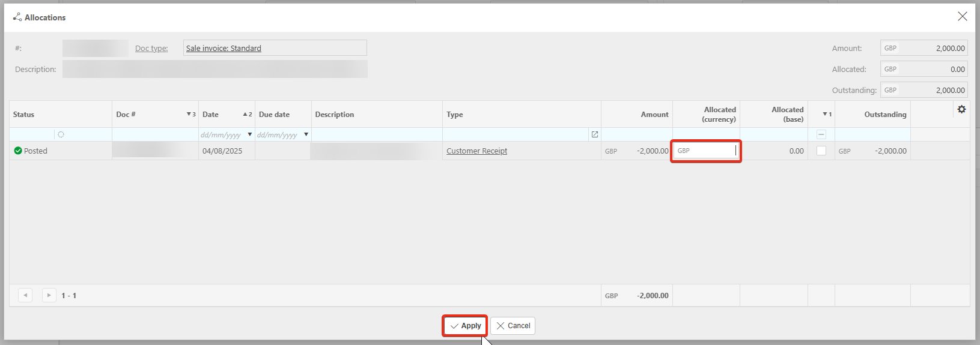Sort by the Type column header
This screenshot has width=980, height=345.
(x=522, y=114)
